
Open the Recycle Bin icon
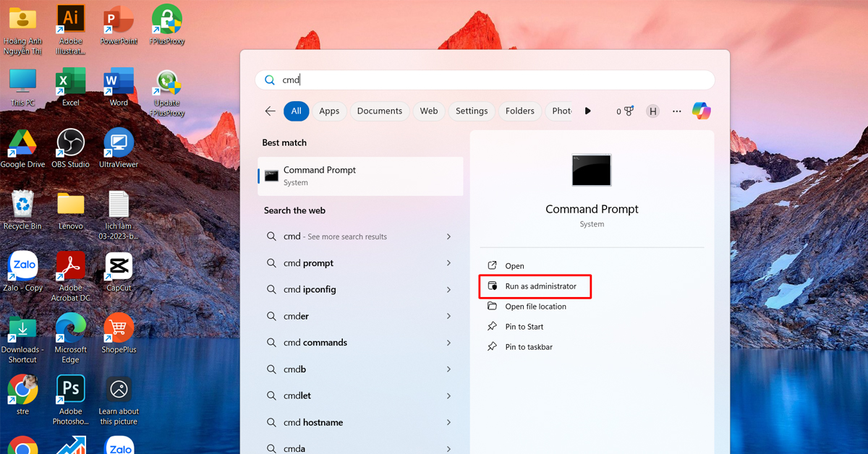[x=22, y=205]
